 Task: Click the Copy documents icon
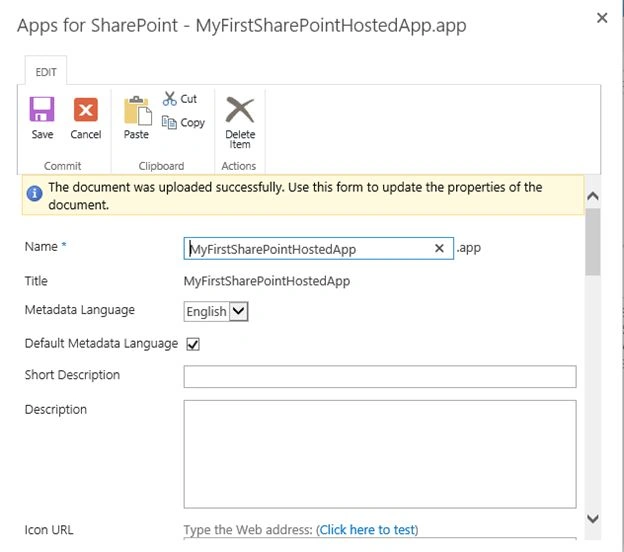(x=169, y=122)
